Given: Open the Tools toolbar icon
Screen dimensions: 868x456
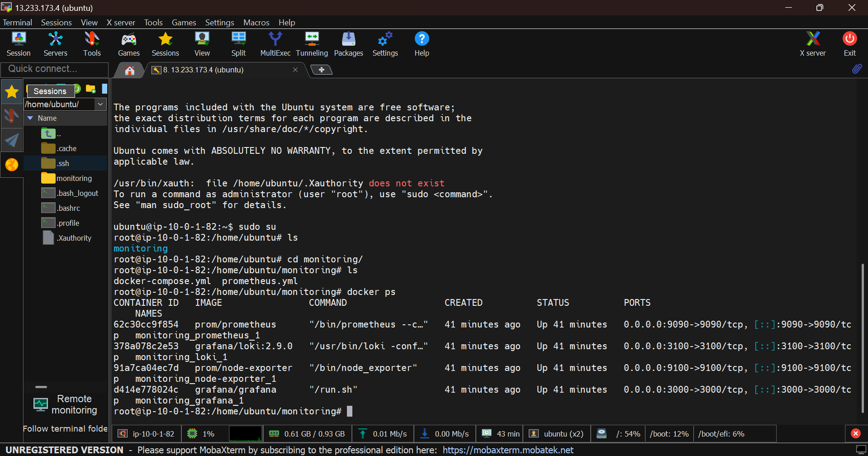Looking at the screenshot, I should [x=92, y=44].
